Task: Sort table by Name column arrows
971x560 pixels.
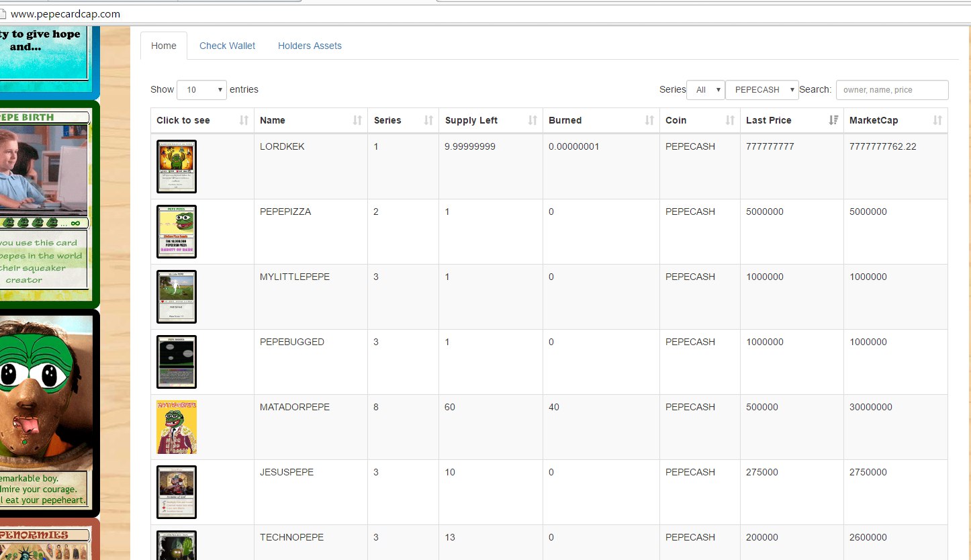Action: [357, 120]
